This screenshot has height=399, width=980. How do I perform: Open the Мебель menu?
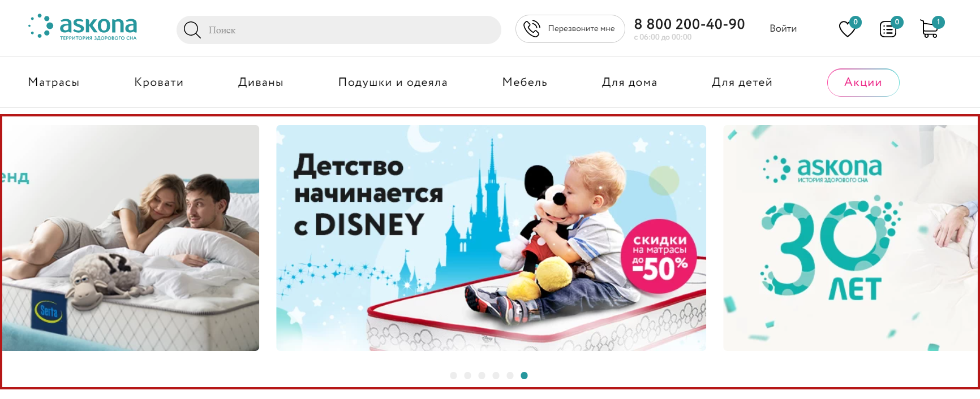point(525,83)
